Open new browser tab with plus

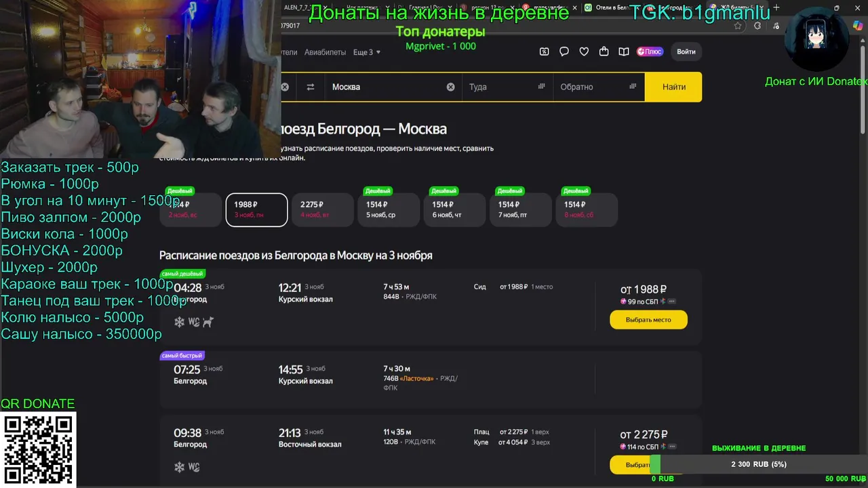tap(776, 7)
